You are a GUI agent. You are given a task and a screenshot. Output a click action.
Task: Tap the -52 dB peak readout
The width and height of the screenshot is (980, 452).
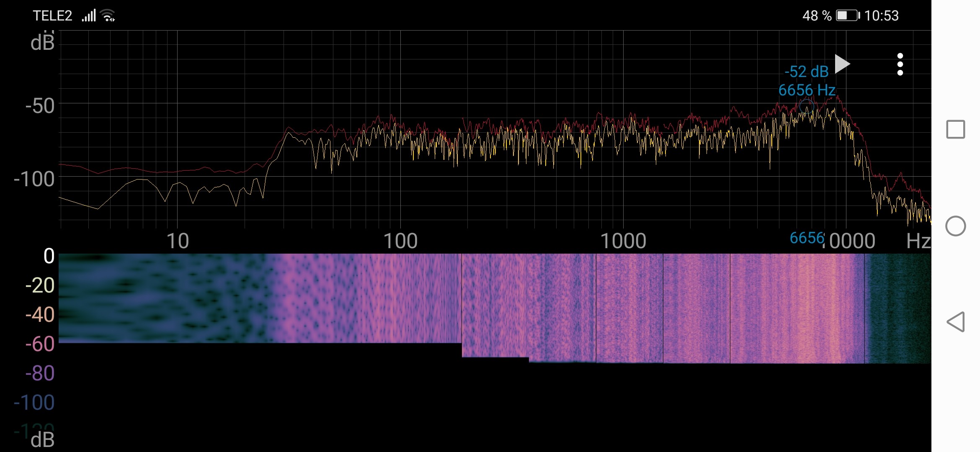[x=807, y=72]
